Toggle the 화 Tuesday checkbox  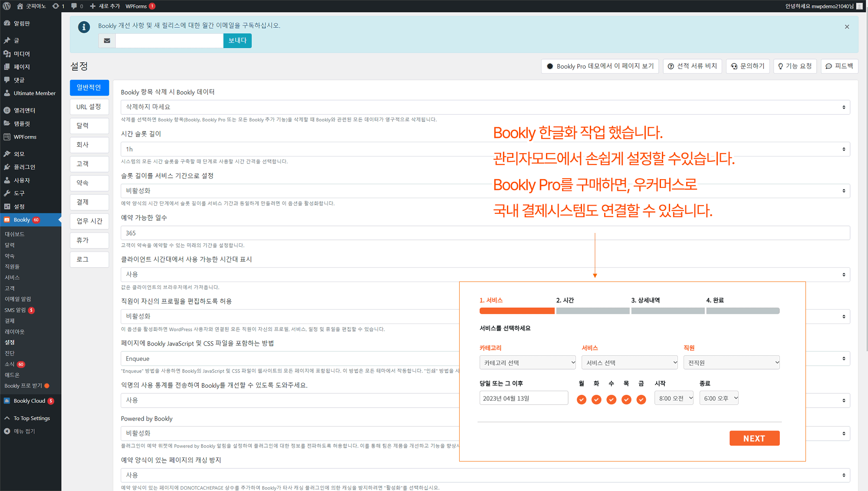596,399
